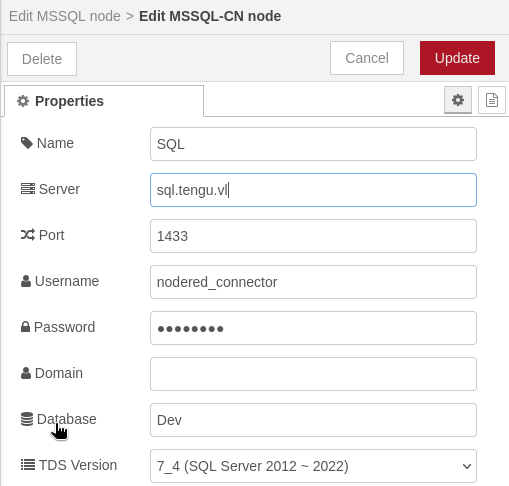This screenshot has width=509, height=486.
Task: Open node properties gear icon button
Action: coord(458,100)
